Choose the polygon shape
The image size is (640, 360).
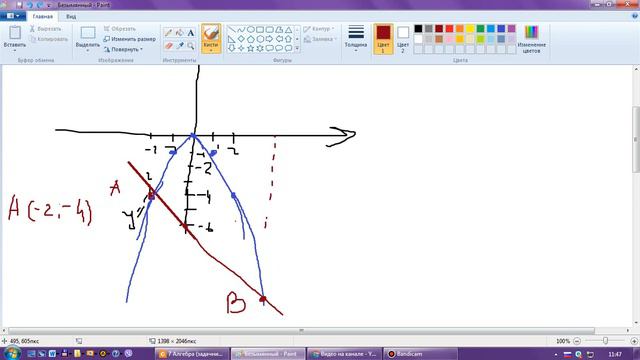279,29
